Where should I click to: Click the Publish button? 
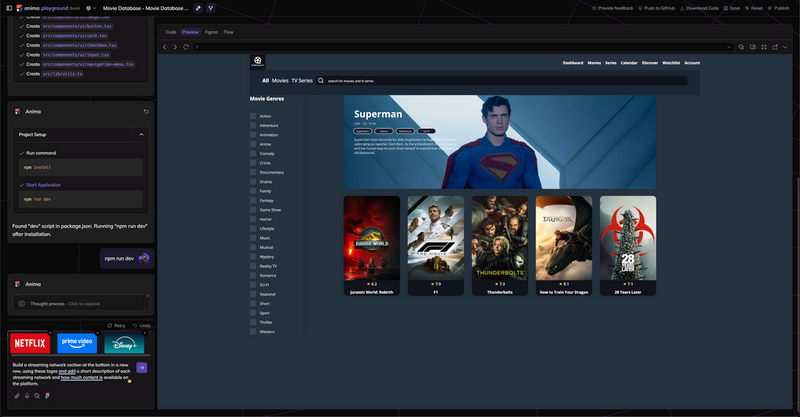(x=779, y=8)
